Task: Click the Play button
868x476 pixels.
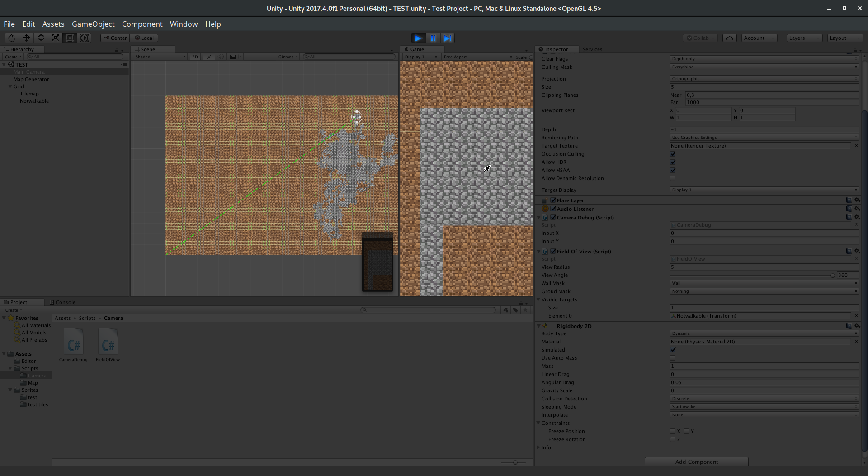Action: tap(419, 38)
